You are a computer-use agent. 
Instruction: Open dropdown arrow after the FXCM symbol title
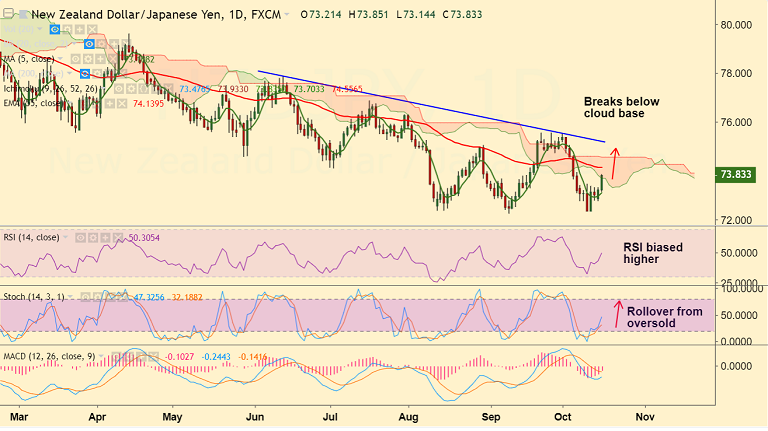pyautogui.click(x=287, y=15)
